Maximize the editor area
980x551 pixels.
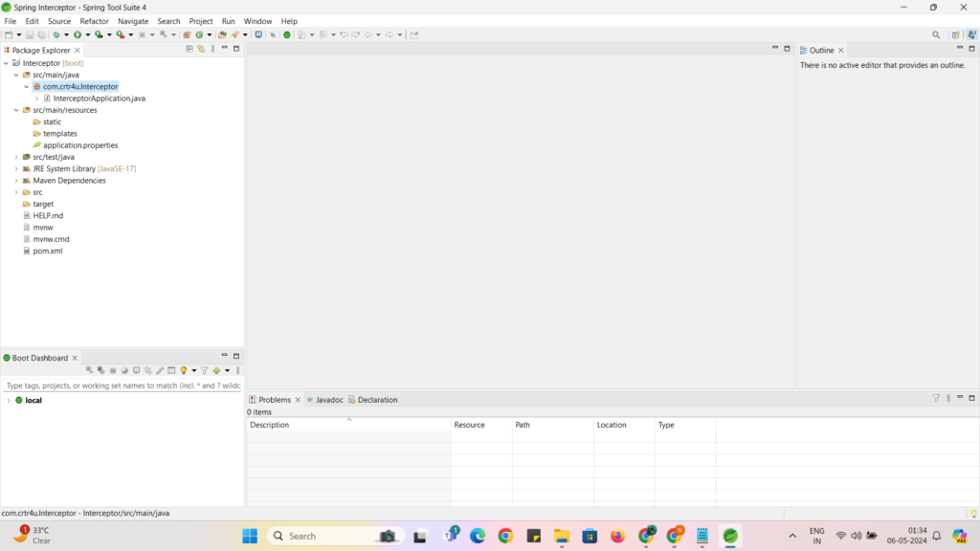coord(787,48)
